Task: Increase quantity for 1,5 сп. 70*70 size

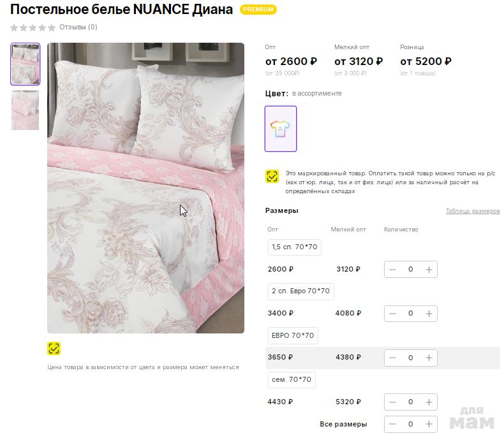Action: click(429, 270)
